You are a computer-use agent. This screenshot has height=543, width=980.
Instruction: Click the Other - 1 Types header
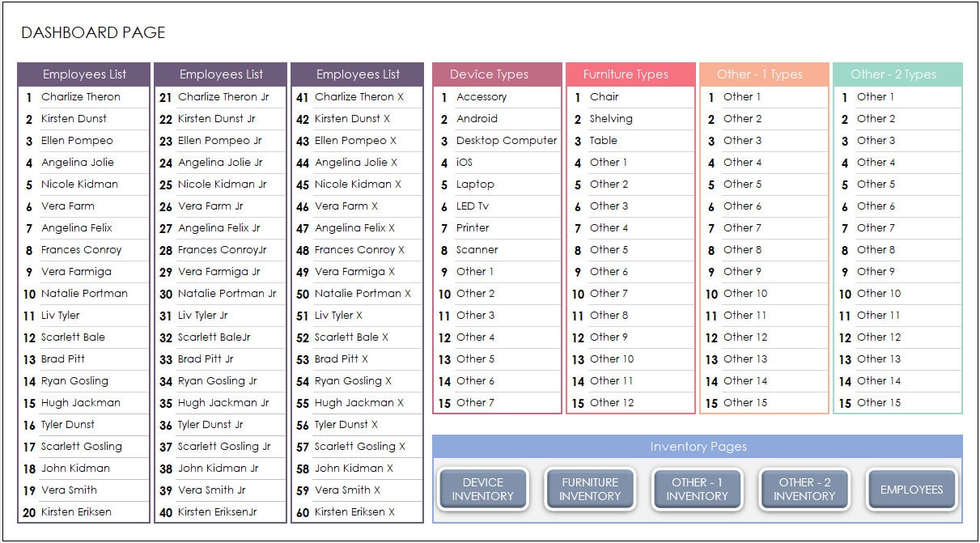point(764,74)
